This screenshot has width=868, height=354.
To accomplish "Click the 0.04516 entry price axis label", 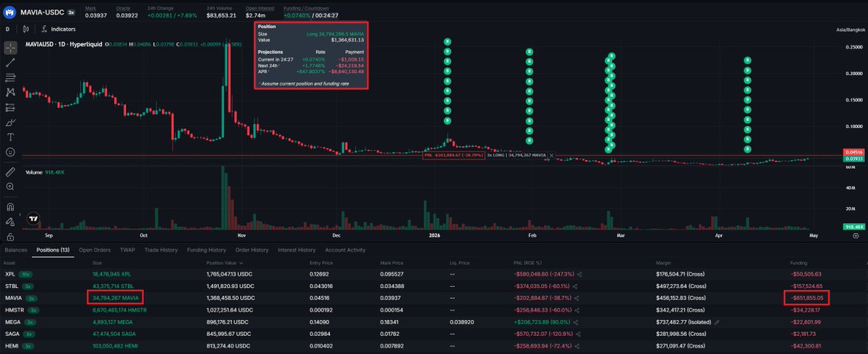I will (x=854, y=151).
